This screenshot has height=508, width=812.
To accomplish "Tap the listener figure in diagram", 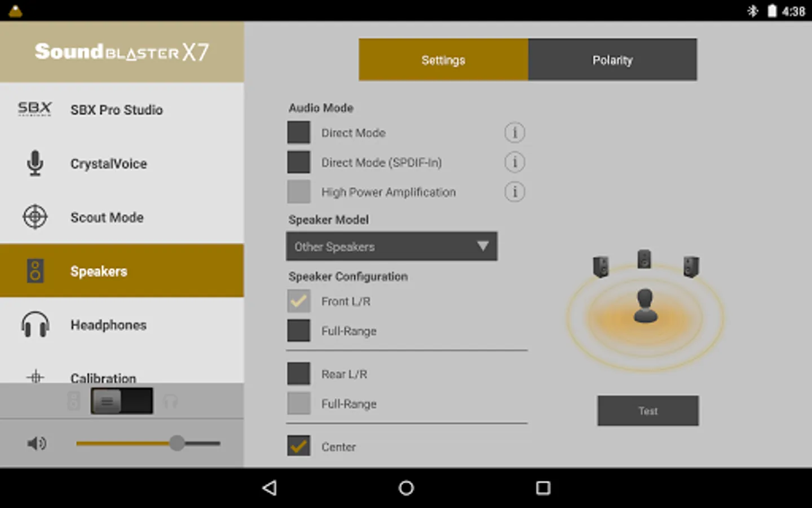I will pyautogui.click(x=645, y=306).
